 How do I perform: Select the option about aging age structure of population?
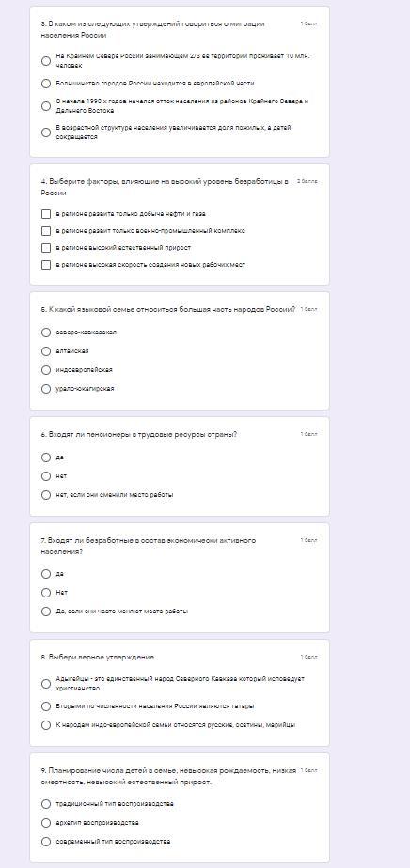(46, 132)
